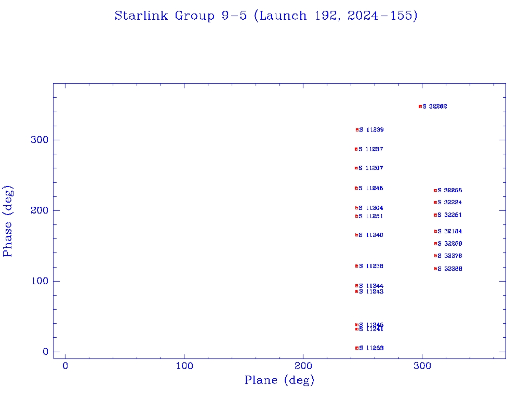Select the S 32259 satellite label
The image size is (532, 399).
coord(449,244)
